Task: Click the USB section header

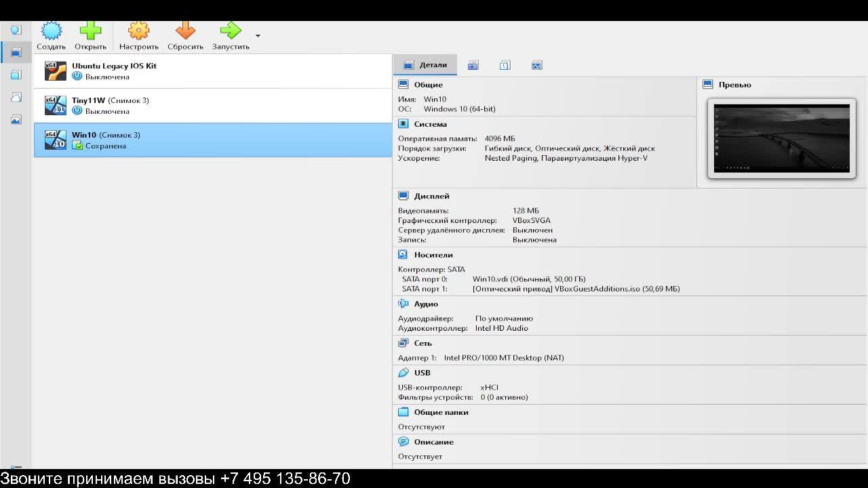Action: tap(422, 373)
